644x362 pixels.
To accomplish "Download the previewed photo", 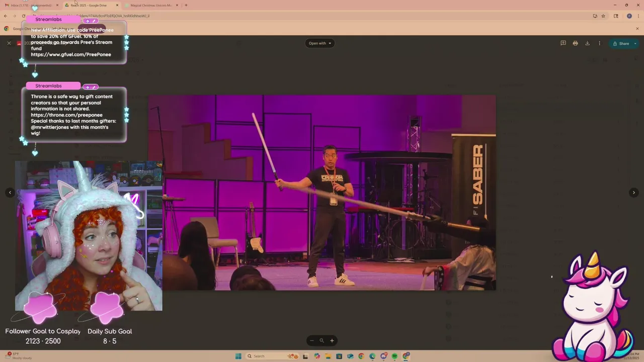I will 587,43.
